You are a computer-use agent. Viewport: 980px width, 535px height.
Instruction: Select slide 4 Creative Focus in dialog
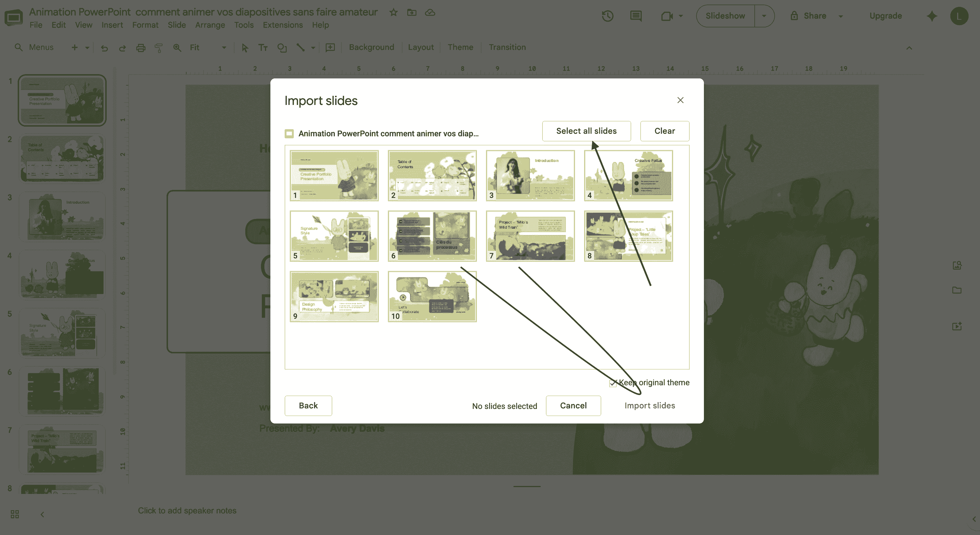tap(629, 175)
